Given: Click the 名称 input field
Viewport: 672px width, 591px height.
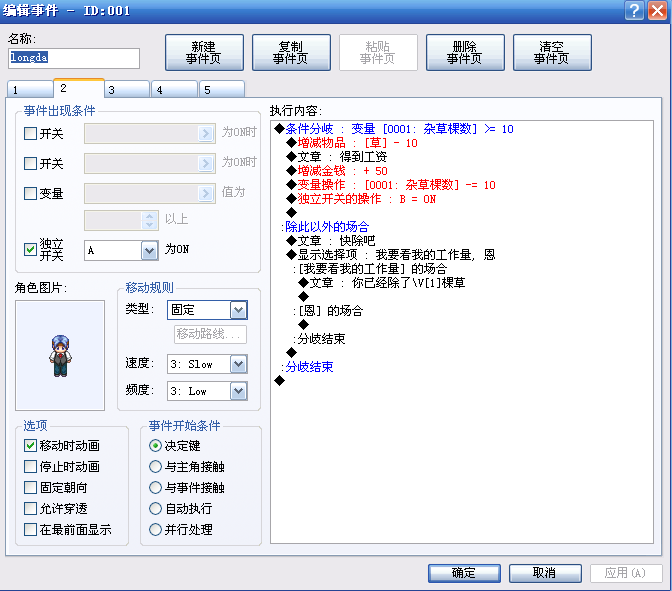Looking at the screenshot, I should point(74,58).
